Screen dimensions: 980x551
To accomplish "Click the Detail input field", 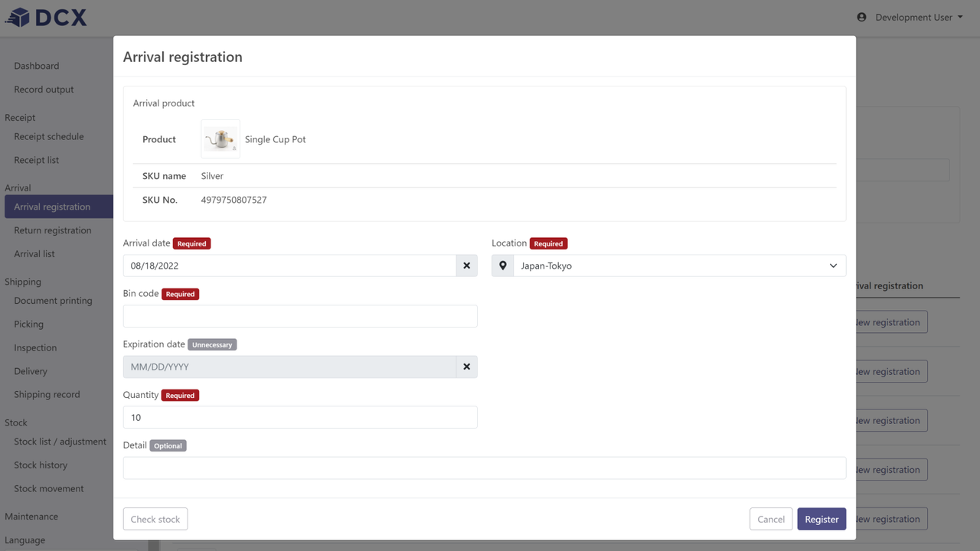I will point(484,468).
